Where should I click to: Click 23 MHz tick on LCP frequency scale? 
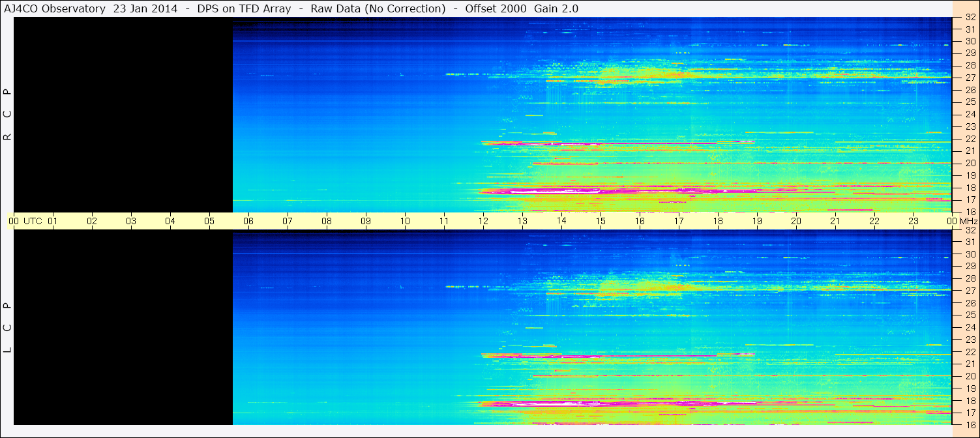coord(970,340)
